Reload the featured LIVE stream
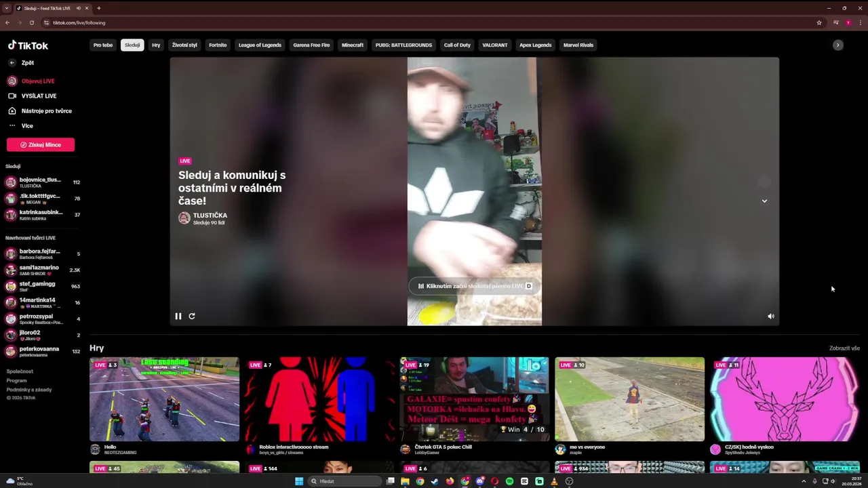The height and width of the screenshot is (488, 868). point(192,316)
